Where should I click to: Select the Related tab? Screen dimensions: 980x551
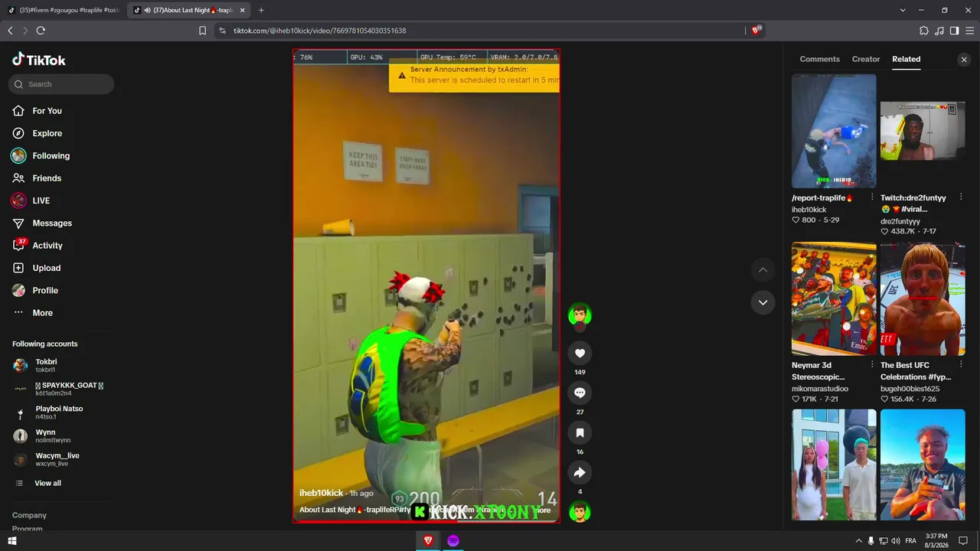[906, 59]
